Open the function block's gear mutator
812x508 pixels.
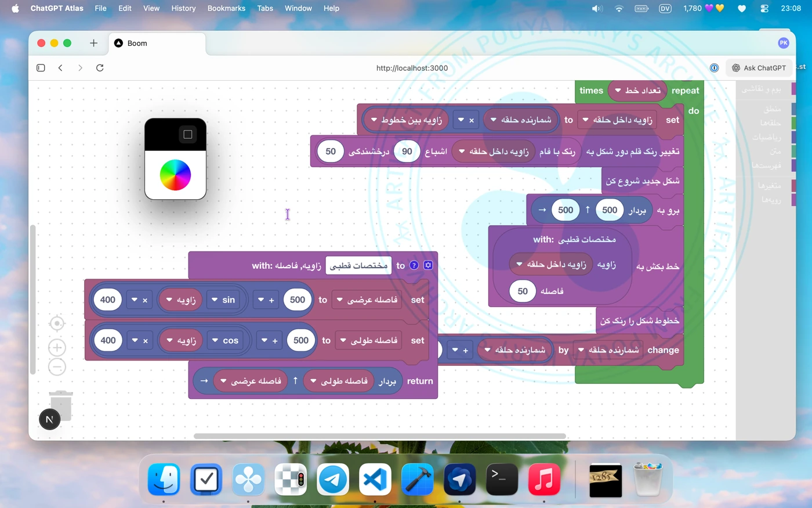pyautogui.click(x=428, y=265)
